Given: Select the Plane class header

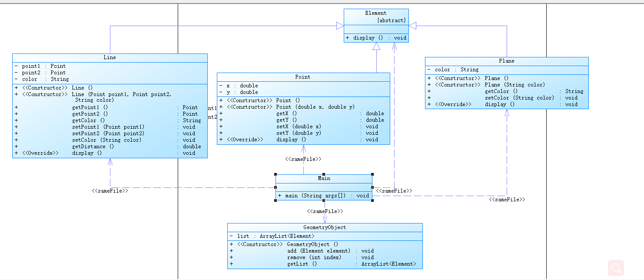Looking at the screenshot, I should 507,61.
